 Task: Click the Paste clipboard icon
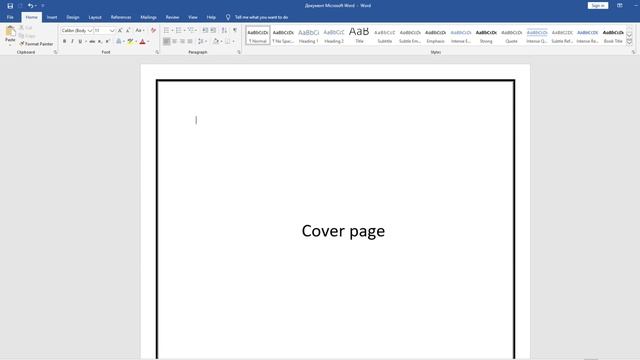10,31
